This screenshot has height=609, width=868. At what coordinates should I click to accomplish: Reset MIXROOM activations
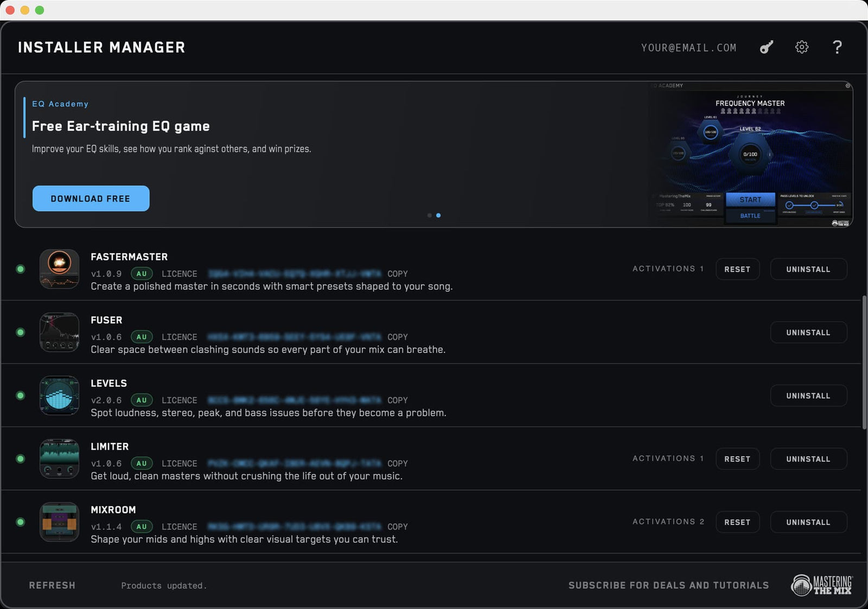[737, 522]
